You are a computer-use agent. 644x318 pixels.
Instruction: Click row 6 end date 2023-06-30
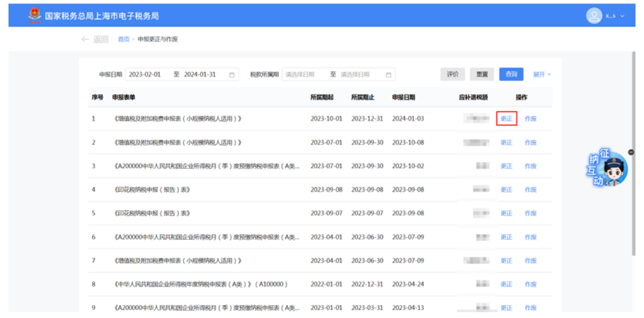pos(367,237)
